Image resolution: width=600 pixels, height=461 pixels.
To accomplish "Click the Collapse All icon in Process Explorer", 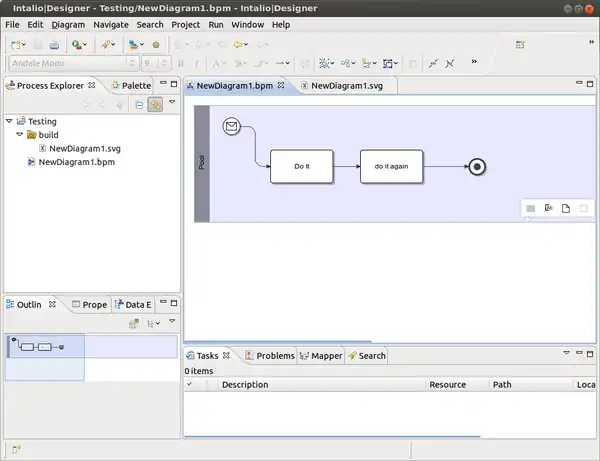I will [x=138, y=104].
